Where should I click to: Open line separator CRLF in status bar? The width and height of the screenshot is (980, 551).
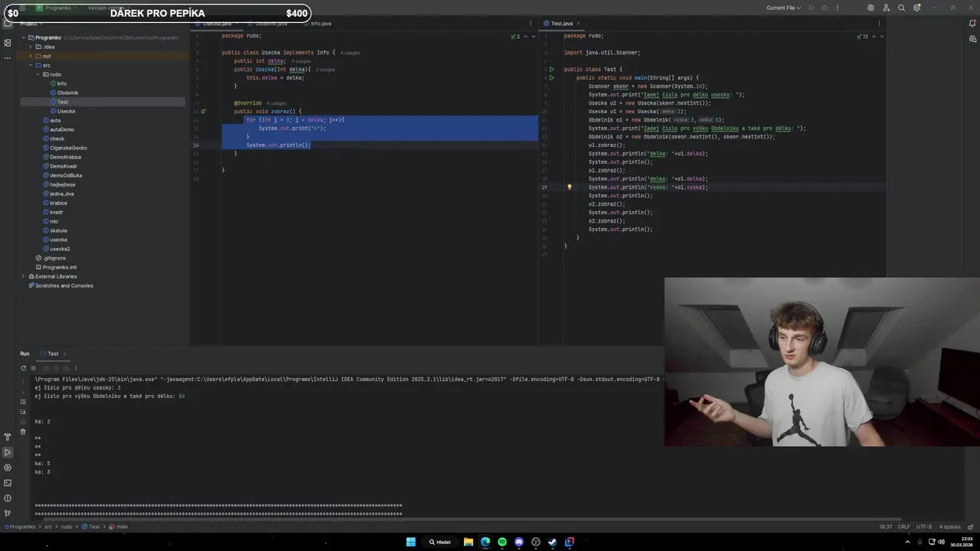(x=903, y=527)
